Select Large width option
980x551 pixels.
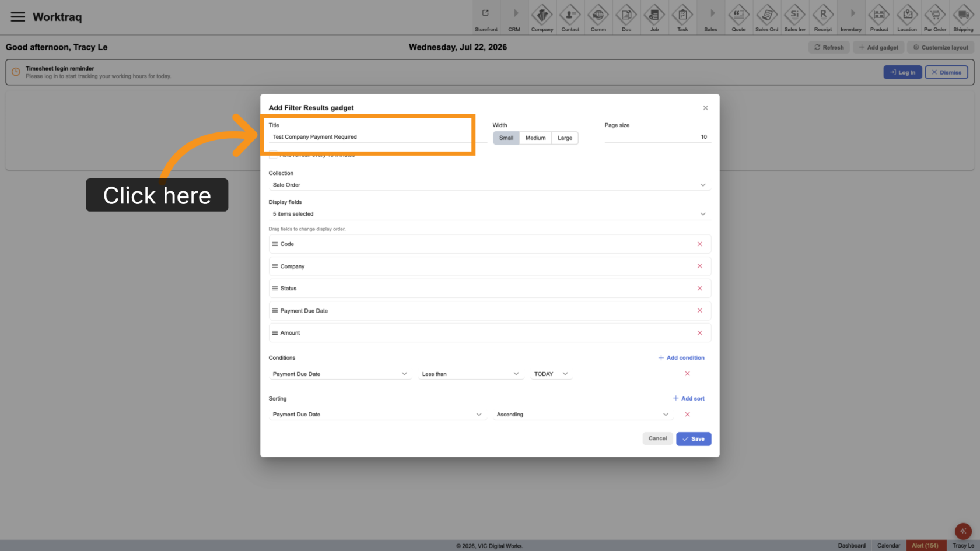pyautogui.click(x=565, y=138)
